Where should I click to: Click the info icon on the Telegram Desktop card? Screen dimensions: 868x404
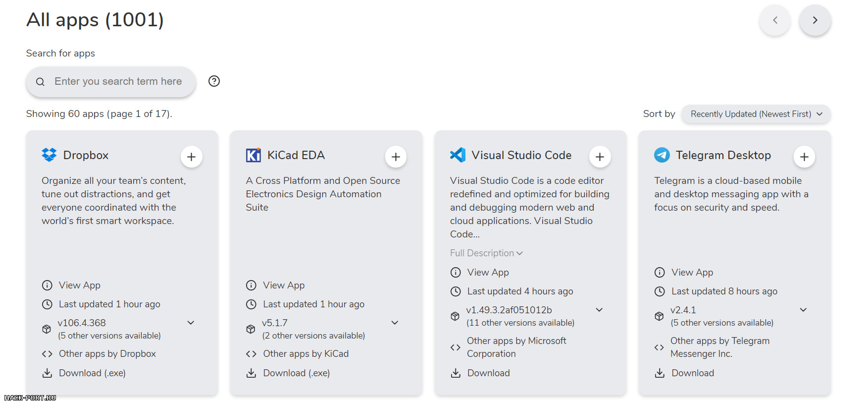click(x=660, y=272)
